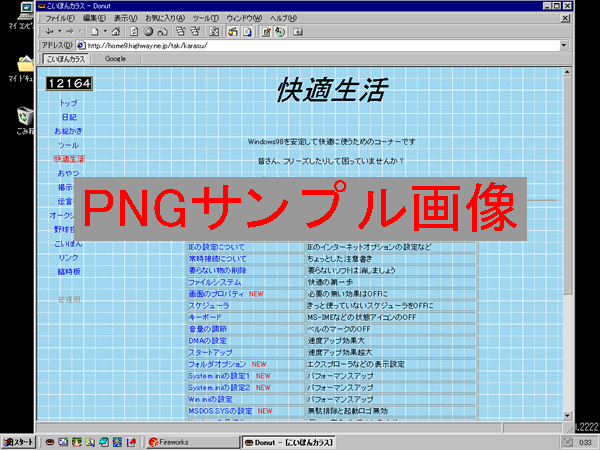Screen dimensions: 600x450
Task: Follow the 日記 link in sidebar
Action: 68,117
